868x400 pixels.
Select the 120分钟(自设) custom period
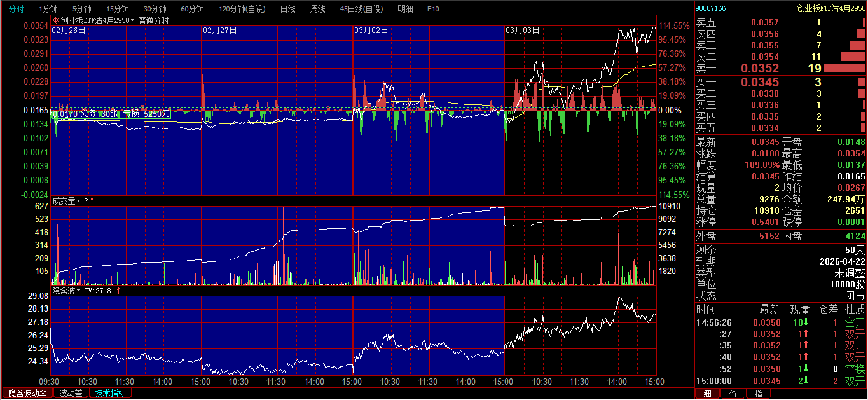pos(242,9)
